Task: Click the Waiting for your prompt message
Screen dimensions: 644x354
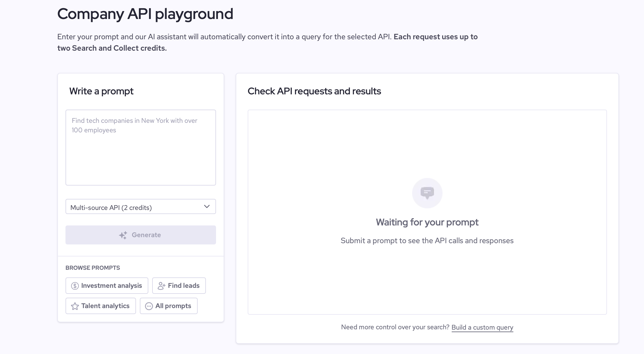Action: coord(427,222)
